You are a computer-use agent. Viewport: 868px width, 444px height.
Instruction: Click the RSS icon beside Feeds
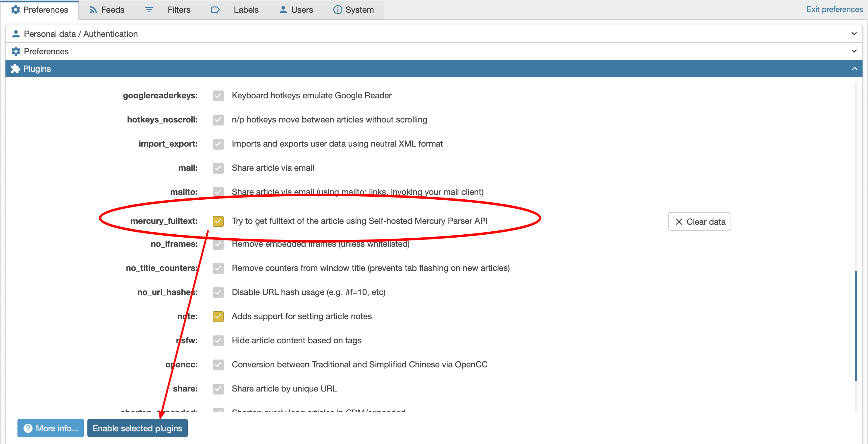pyautogui.click(x=93, y=10)
